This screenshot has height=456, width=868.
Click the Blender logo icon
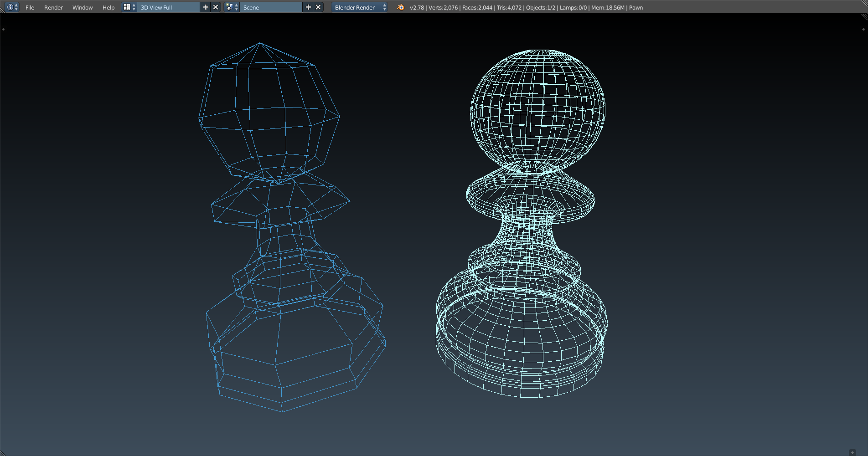point(400,7)
